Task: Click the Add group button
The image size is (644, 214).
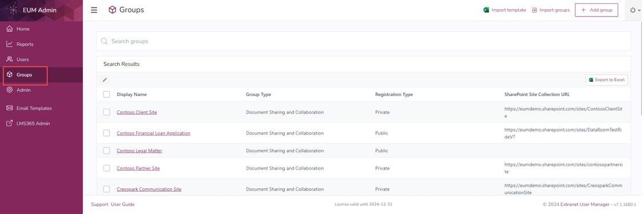Action: [x=597, y=10]
